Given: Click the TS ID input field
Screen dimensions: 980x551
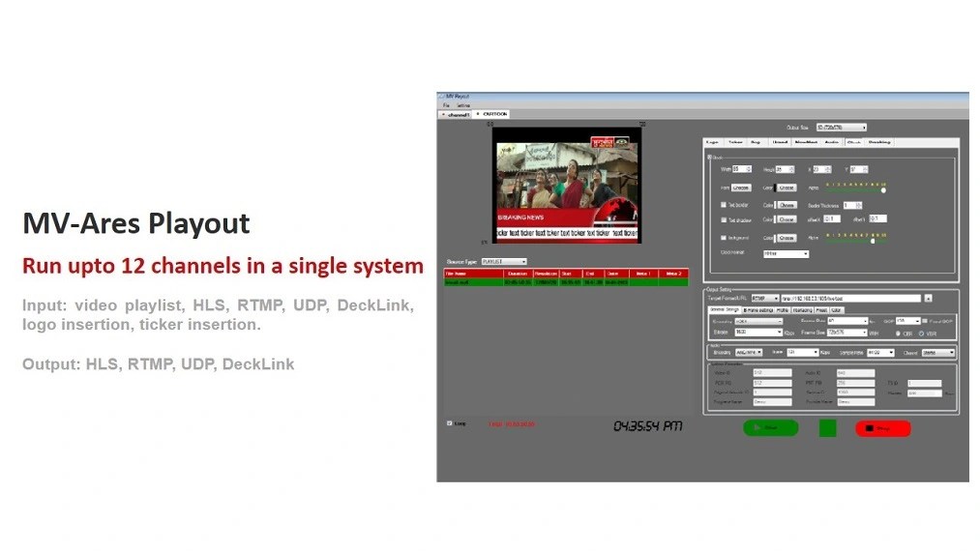Looking at the screenshot, I should (x=925, y=383).
